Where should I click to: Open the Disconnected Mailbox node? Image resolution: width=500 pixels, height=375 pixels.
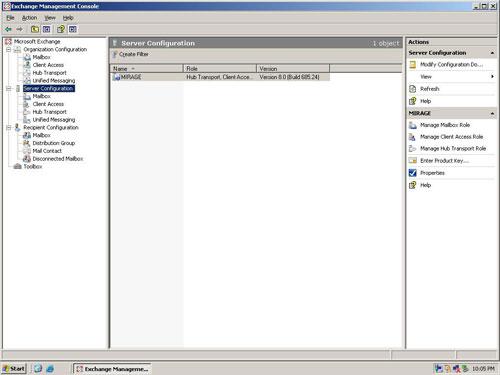[x=58, y=159]
